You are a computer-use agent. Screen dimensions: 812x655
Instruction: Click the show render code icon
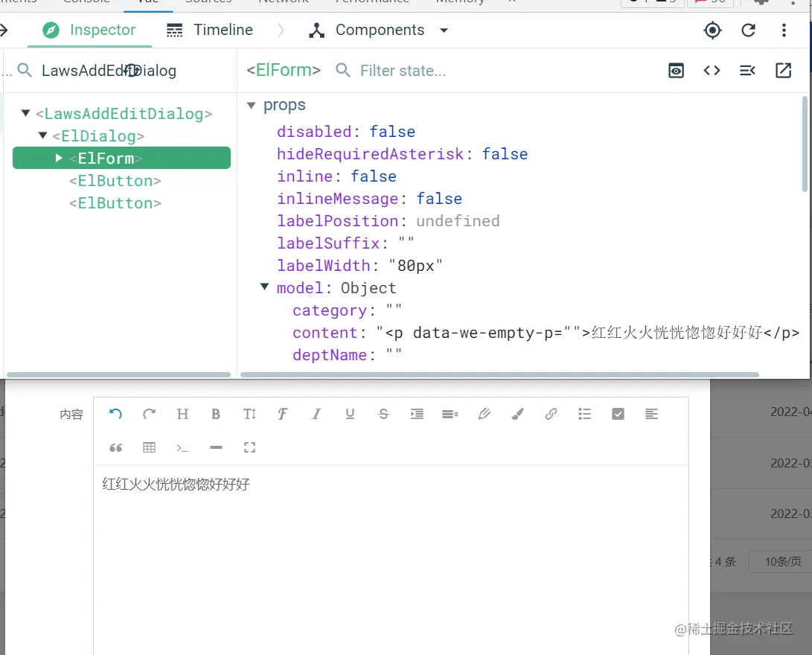pyautogui.click(x=747, y=71)
